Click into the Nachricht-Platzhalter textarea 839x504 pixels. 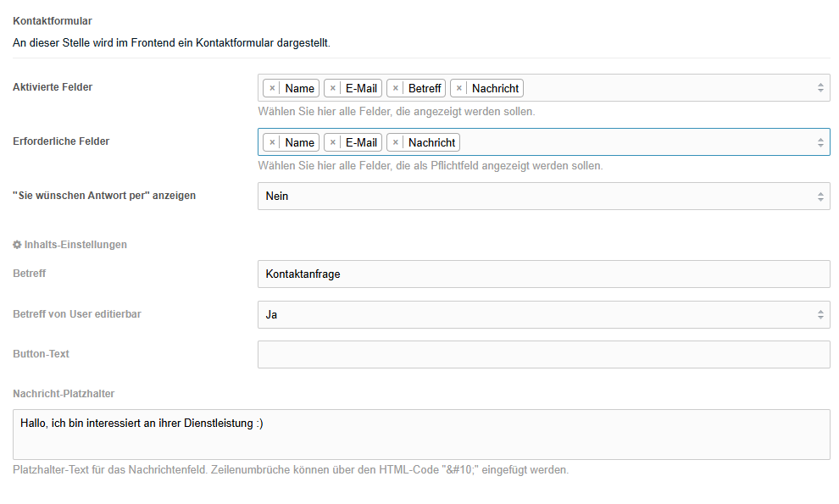(x=421, y=435)
